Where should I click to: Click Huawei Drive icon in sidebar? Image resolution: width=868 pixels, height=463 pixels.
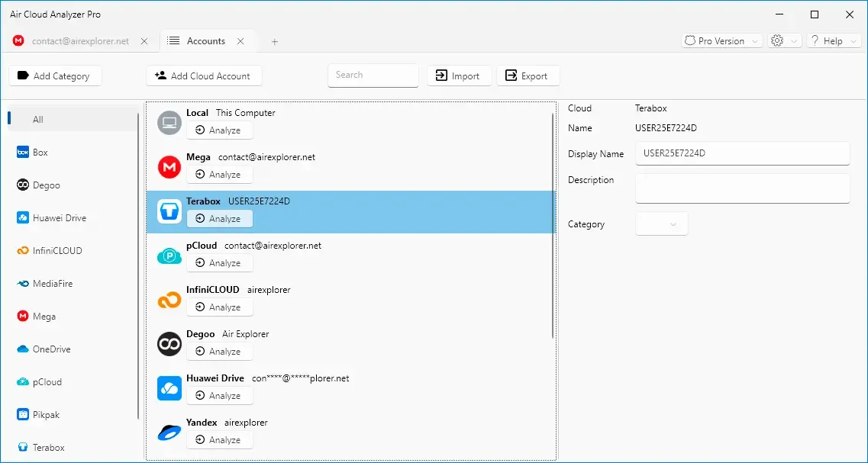click(23, 218)
